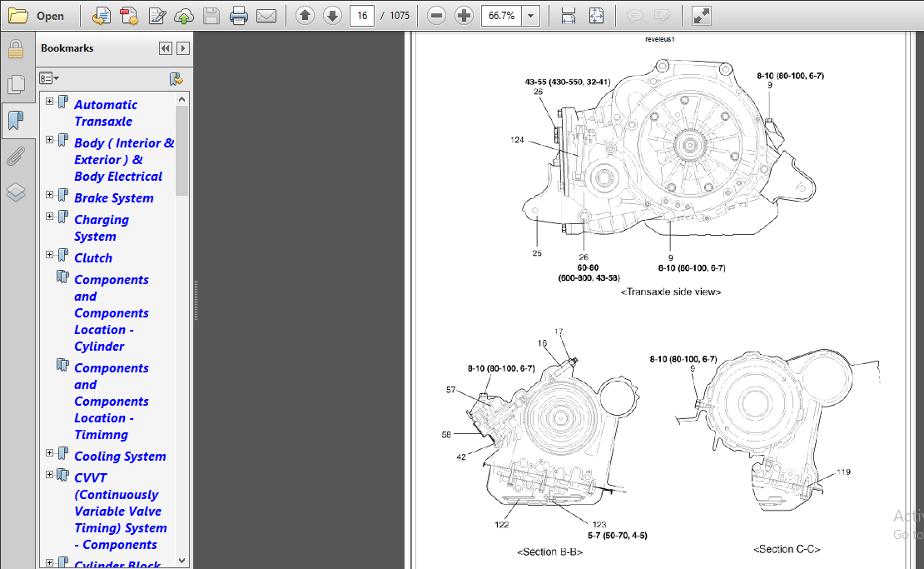Go to next page with down arrow
This screenshot has height=569, width=924.
point(332,15)
